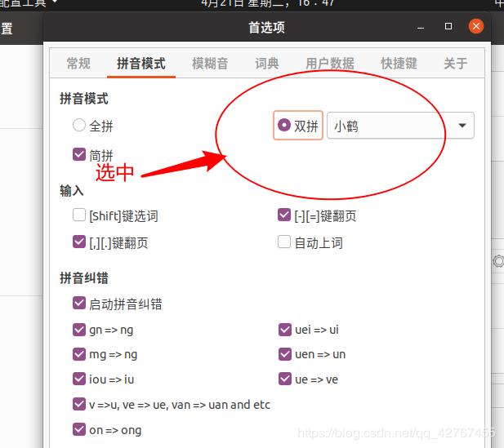
Task: Minimize the 首选项 window
Action: 421,29
